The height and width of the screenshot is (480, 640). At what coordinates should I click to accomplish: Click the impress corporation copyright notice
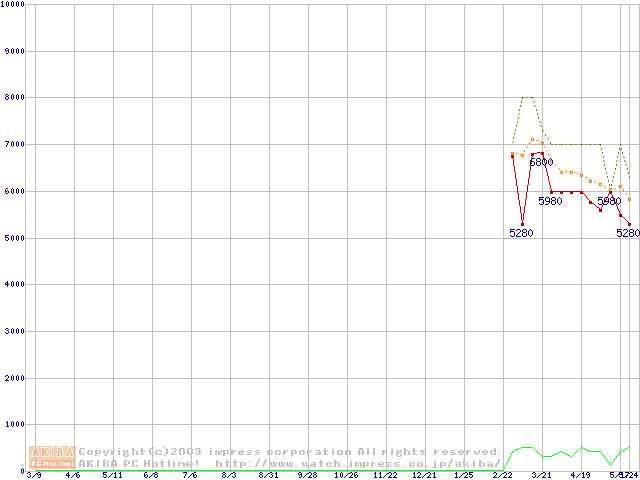tap(290, 452)
